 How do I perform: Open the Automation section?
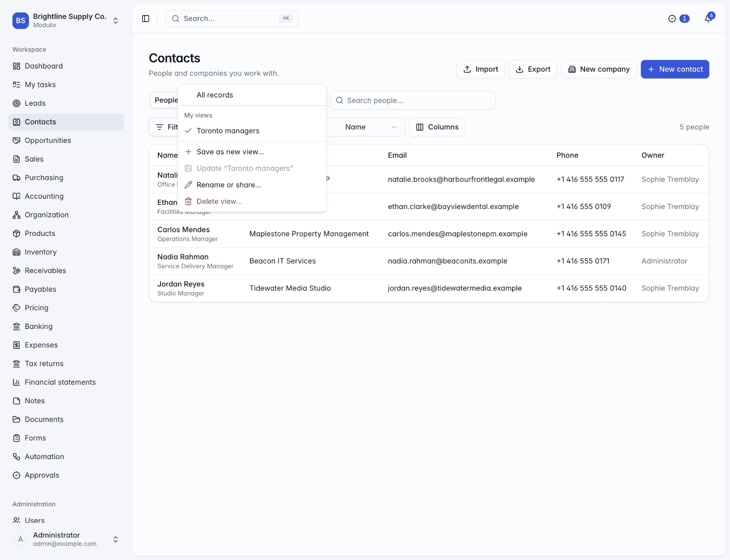(x=66, y=456)
